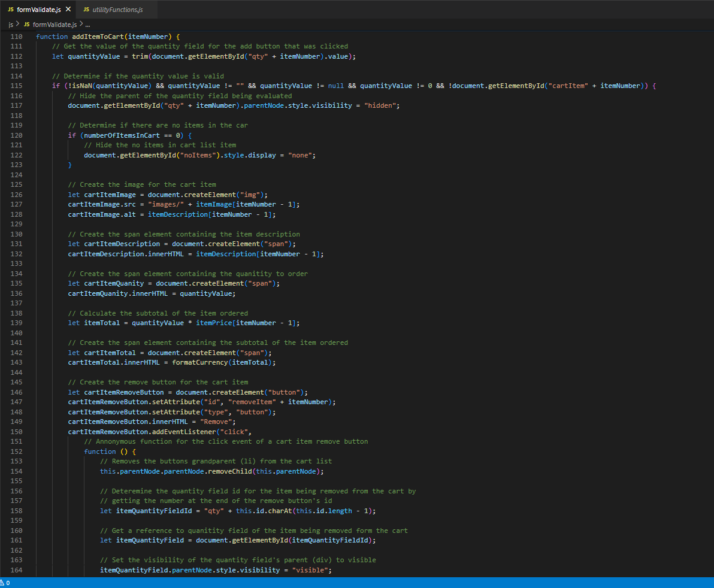Open the chevron after js in the breadcrumb

pyautogui.click(x=17, y=25)
